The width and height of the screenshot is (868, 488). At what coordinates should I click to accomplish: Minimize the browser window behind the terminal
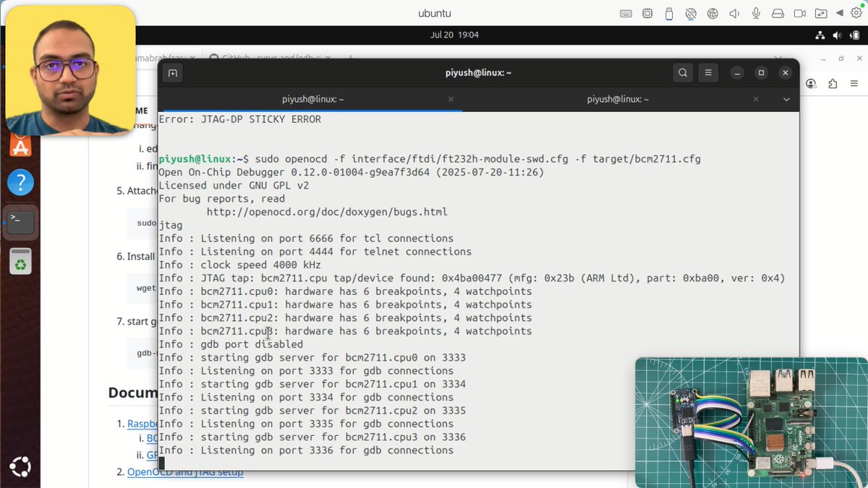coord(822,58)
